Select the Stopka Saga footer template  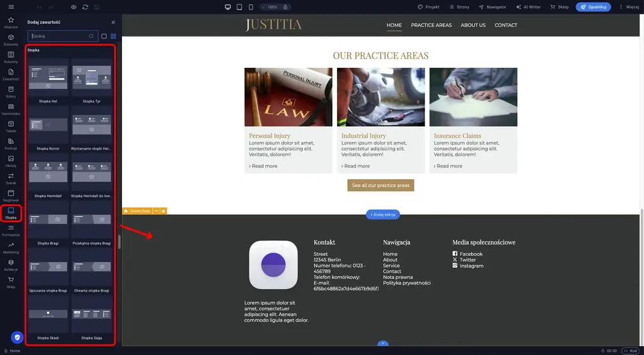click(x=92, y=318)
